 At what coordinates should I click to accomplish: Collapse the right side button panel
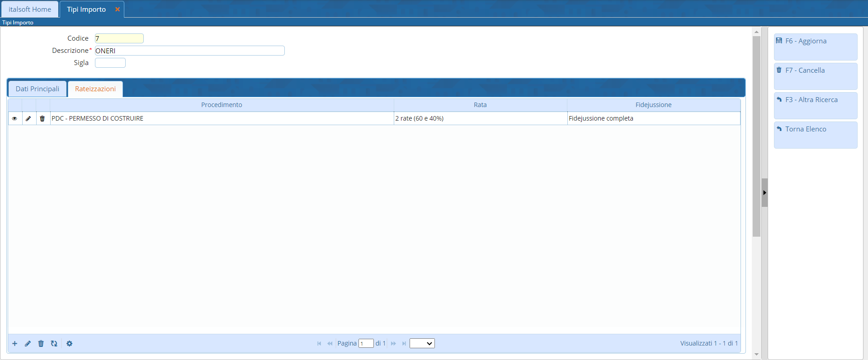(x=764, y=192)
